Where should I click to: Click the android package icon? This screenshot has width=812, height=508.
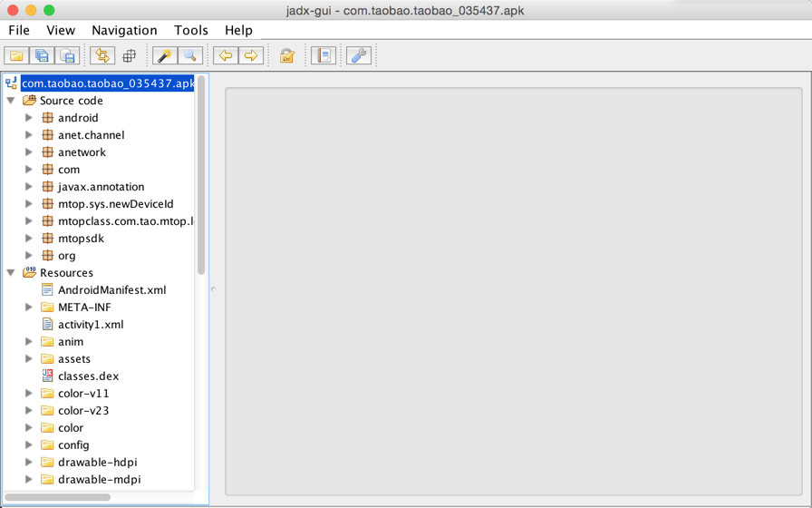[x=47, y=118]
